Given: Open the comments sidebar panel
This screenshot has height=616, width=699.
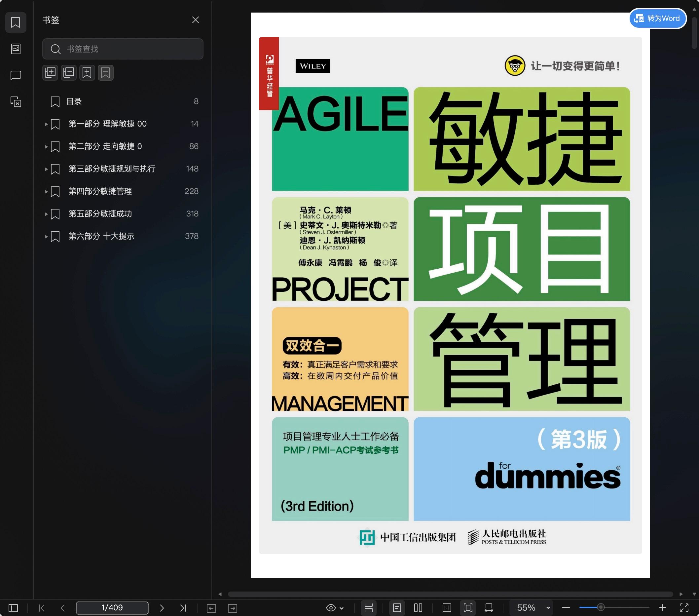Looking at the screenshot, I should point(16,75).
